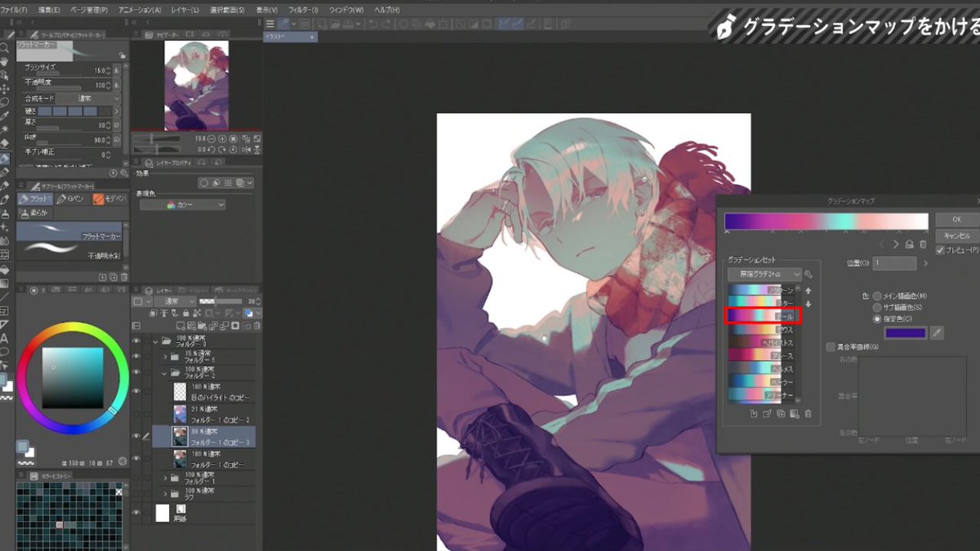Open the 編集(E) menu
This screenshot has width=980, height=551.
pyautogui.click(x=49, y=10)
